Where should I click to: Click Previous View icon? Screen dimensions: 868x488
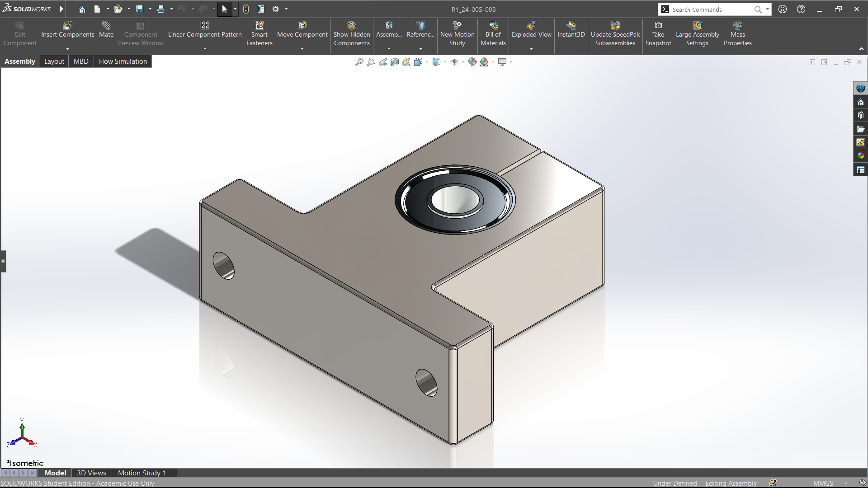383,62
